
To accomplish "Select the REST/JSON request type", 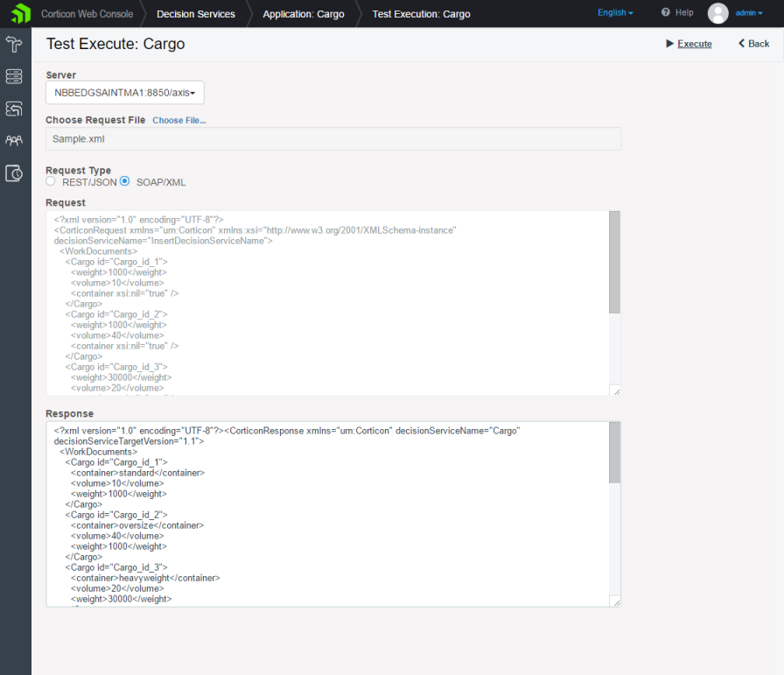I will click(x=51, y=181).
